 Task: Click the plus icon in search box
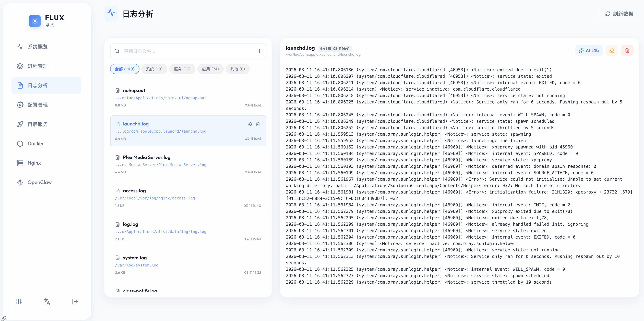(259, 51)
